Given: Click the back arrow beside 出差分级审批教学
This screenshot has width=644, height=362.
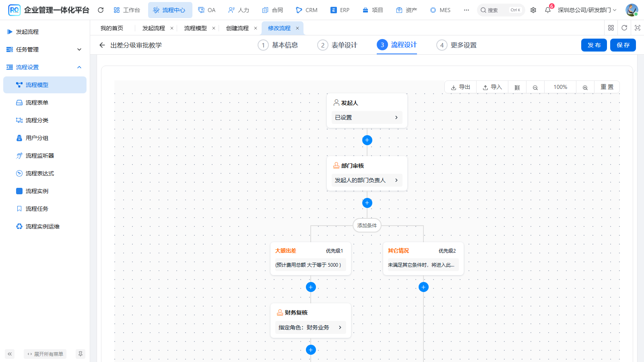Looking at the screenshot, I should pos(102,45).
